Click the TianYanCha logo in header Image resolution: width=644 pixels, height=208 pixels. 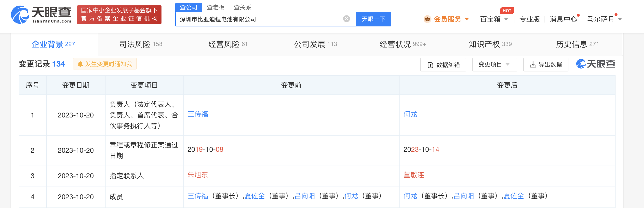[41, 15]
